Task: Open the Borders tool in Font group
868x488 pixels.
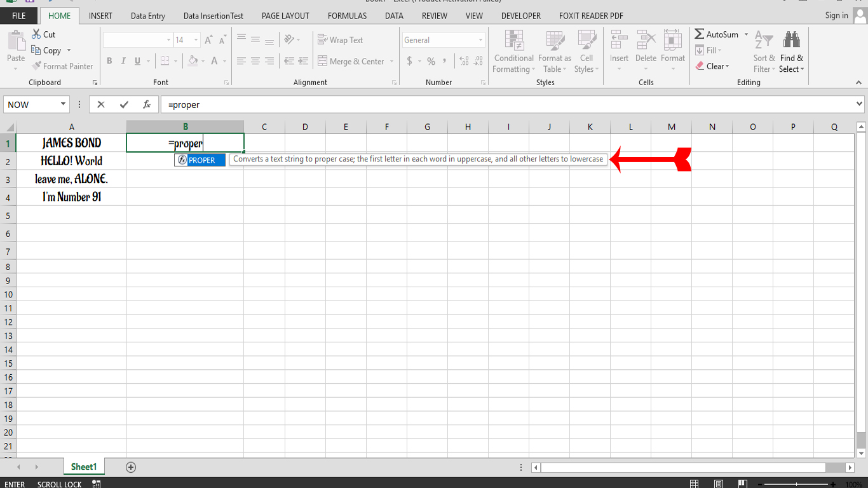Action: pos(165,61)
